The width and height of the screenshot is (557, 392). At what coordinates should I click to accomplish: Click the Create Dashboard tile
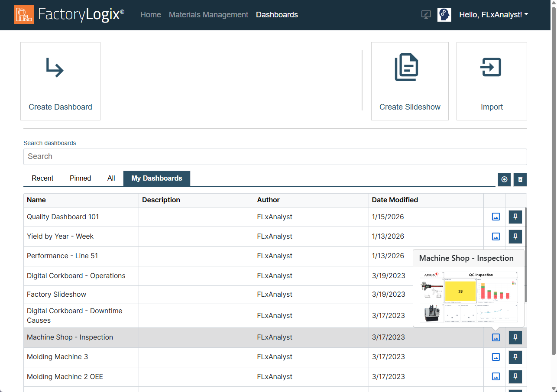[x=60, y=81]
